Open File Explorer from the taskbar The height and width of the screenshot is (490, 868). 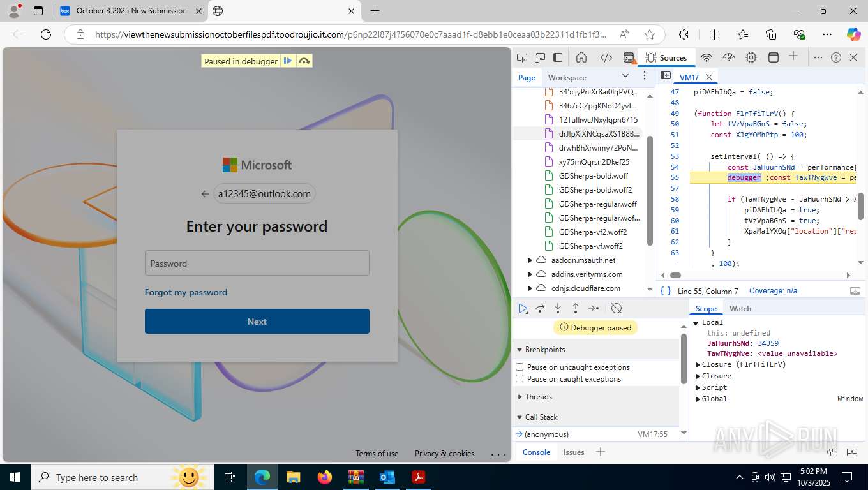294,477
